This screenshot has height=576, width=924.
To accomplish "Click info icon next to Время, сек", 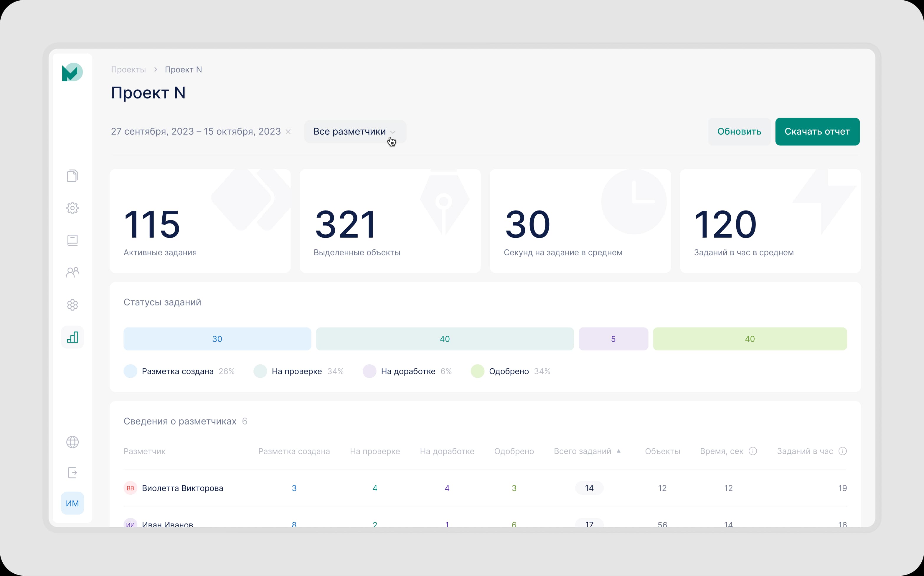I will [753, 451].
